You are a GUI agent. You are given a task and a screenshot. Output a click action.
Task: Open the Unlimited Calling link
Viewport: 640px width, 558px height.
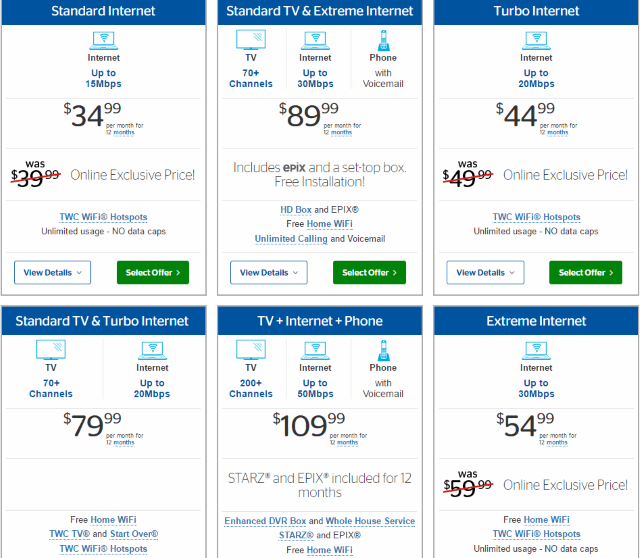291,239
